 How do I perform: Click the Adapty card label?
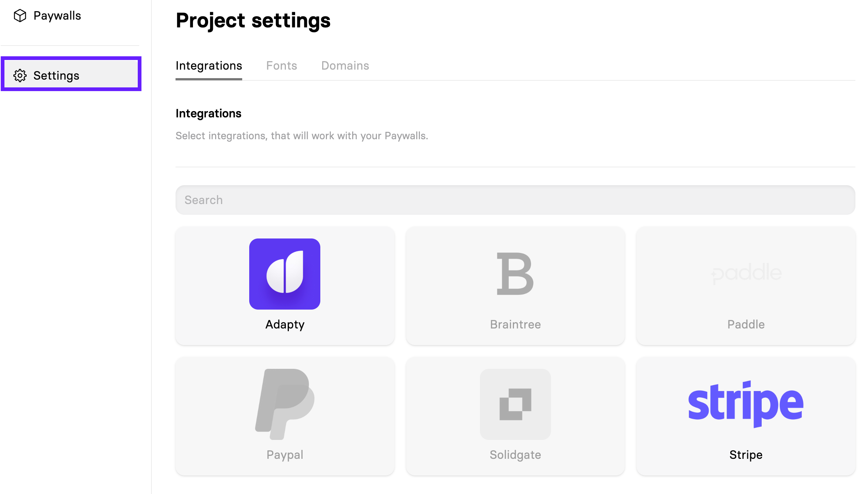tap(285, 324)
